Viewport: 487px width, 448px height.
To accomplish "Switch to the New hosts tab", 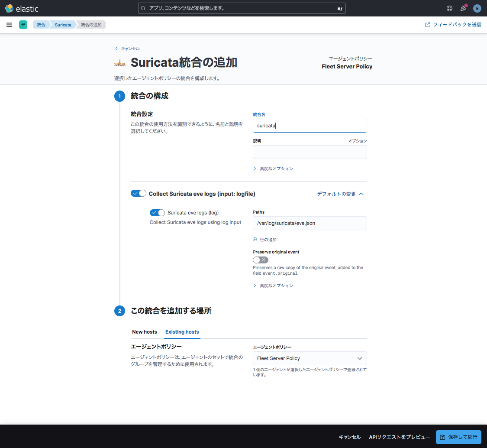I will click(x=145, y=332).
